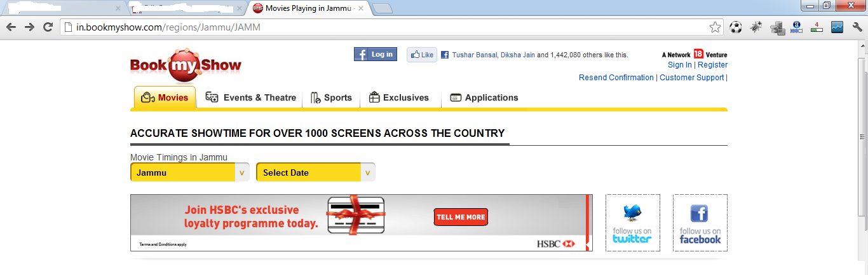Image resolution: width=868 pixels, height=275 pixels.
Task: Follow on Twitter bird badge
Action: click(633, 223)
